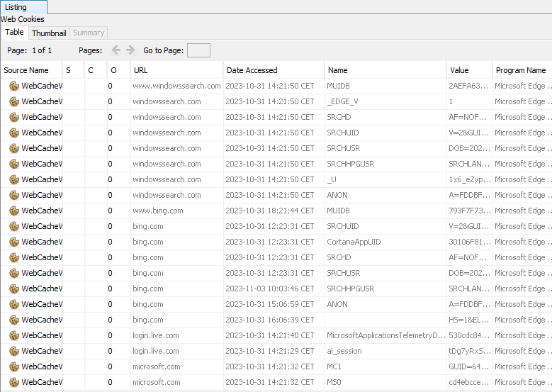Click the cookie icon in the MC1 row
552x392 pixels.
coord(13,366)
